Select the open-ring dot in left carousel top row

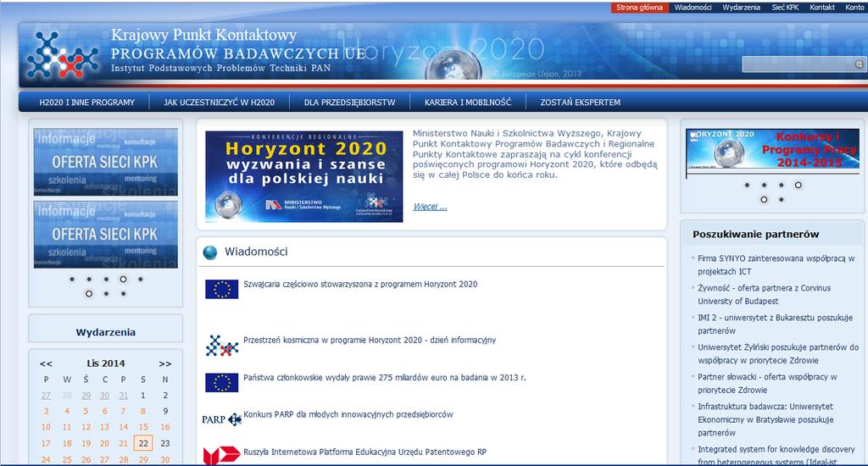123,280
